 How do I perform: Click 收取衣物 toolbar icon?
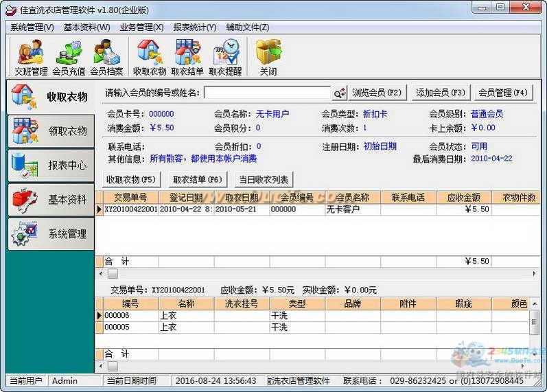coord(150,58)
